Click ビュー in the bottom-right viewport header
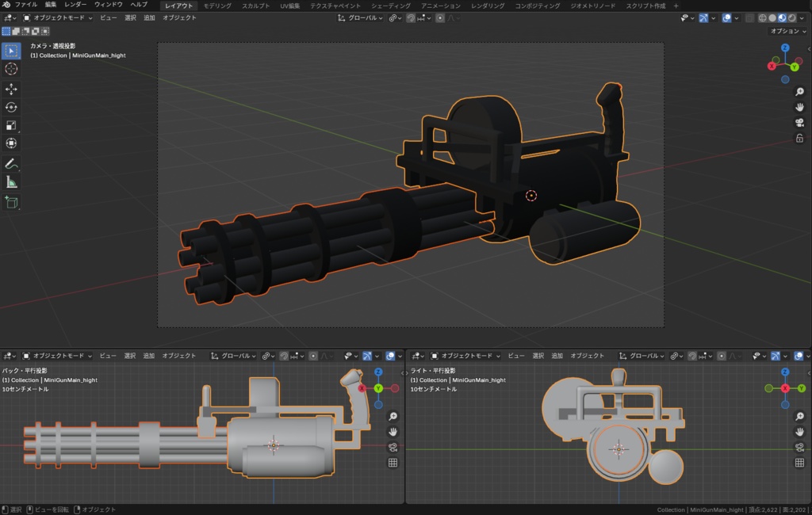The image size is (812, 515). [x=515, y=357]
